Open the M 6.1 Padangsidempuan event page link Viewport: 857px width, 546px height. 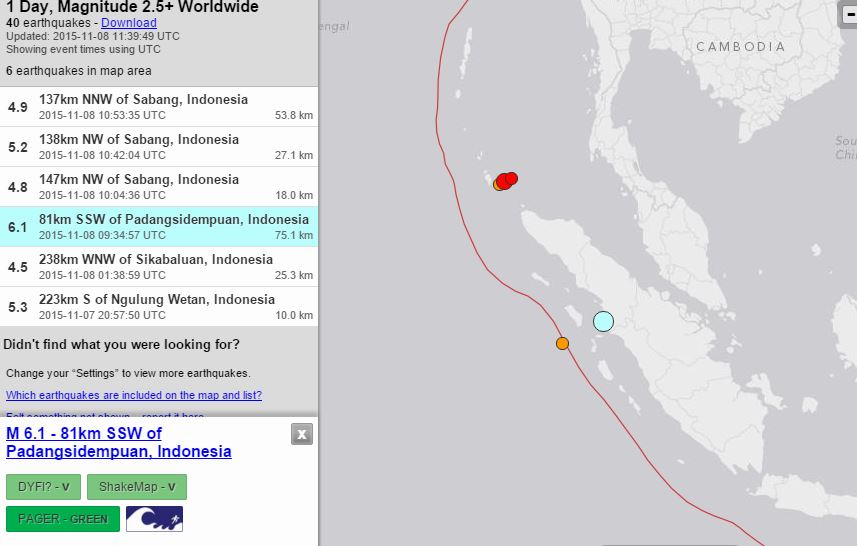(x=119, y=442)
